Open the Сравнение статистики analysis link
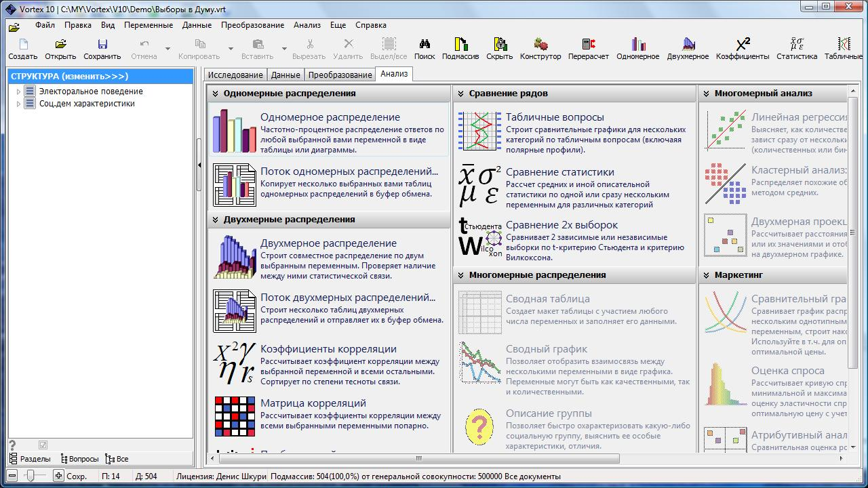 coord(560,172)
